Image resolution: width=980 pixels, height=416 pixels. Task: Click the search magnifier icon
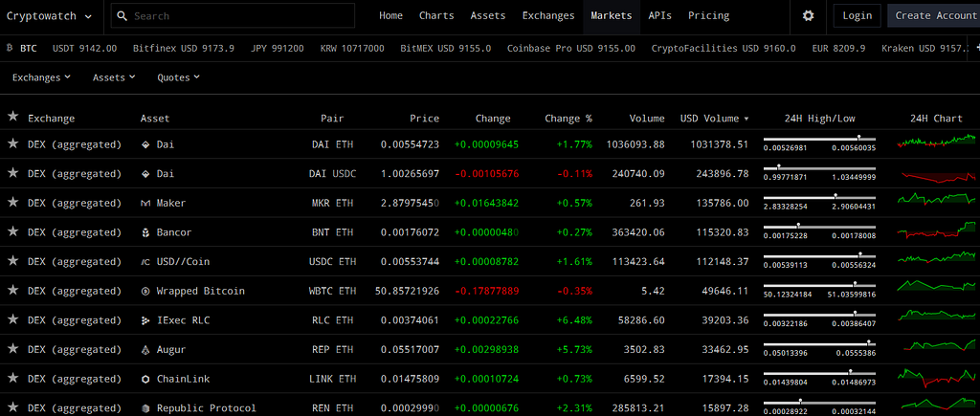click(122, 15)
